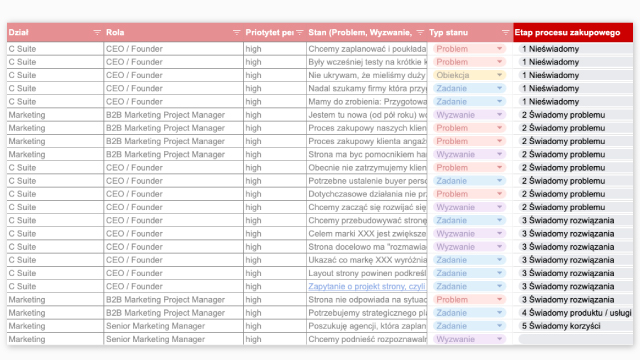
Task: Open the filter icon for Rola column
Action: click(236, 33)
